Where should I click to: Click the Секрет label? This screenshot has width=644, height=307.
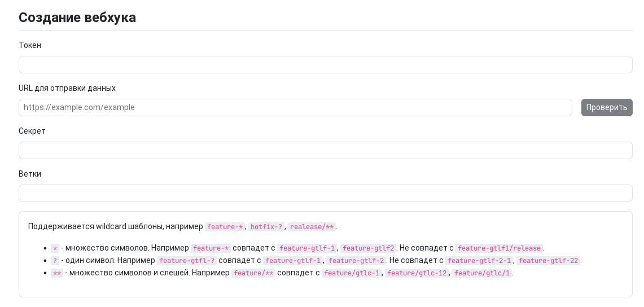click(32, 131)
